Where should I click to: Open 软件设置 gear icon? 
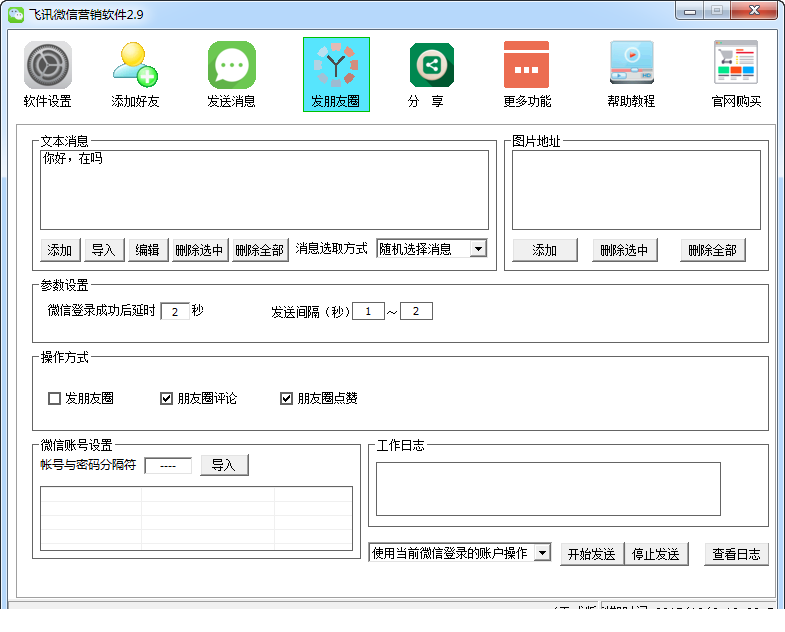pyautogui.click(x=48, y=65)
